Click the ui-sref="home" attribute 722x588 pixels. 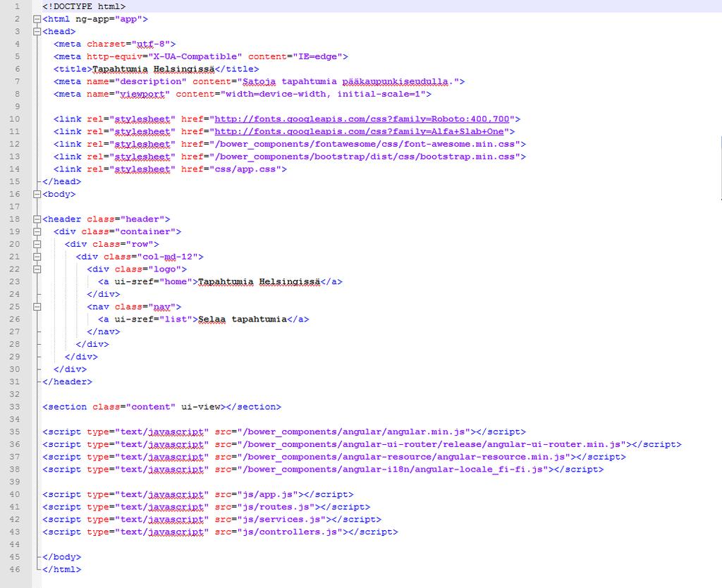tap(153, 282)
